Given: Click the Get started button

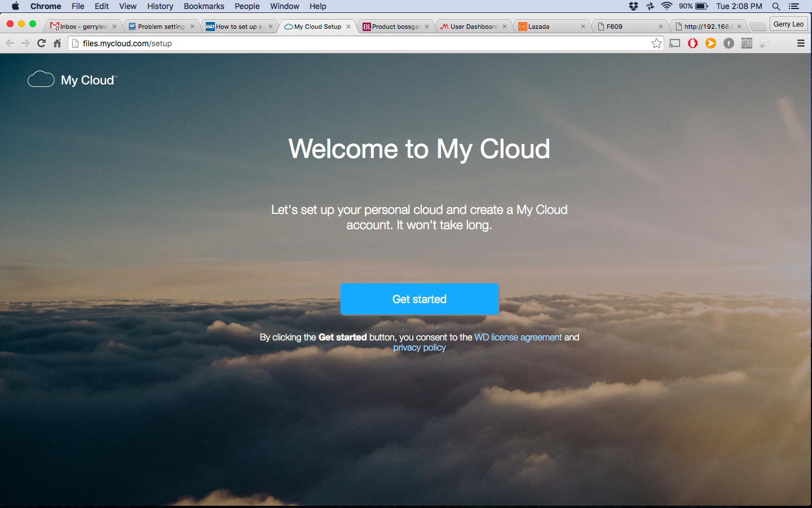Looking at the screenshot, I should [x=420, y=299].
